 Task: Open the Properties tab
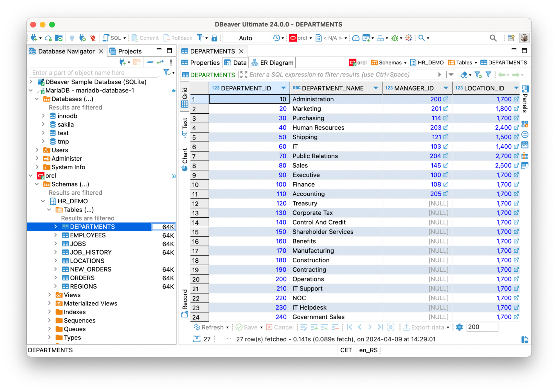(x=200, y=63)
